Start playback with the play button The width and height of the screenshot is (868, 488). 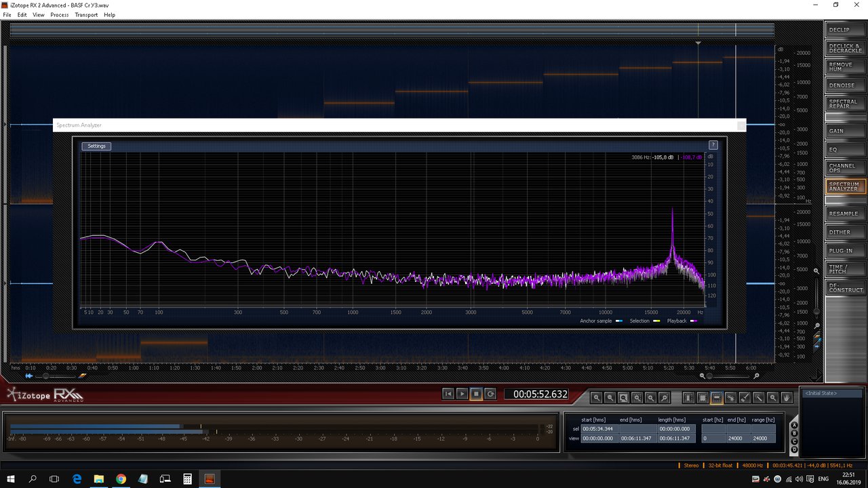click(462, 394)
